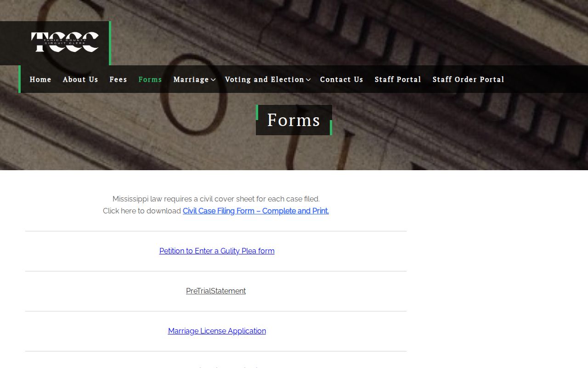Expand the Voting and Election chevron
Screen dimensions: 588x368
[308, 80]
